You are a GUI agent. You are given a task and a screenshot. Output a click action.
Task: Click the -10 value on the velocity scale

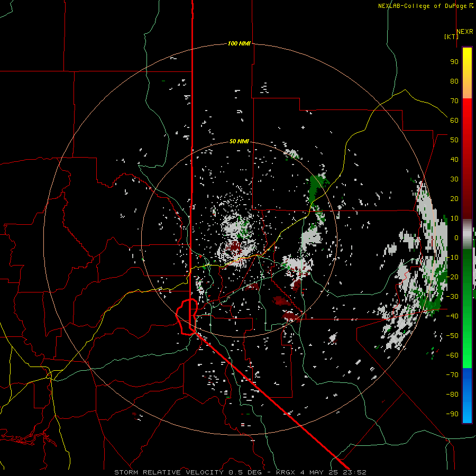[452, 258]
